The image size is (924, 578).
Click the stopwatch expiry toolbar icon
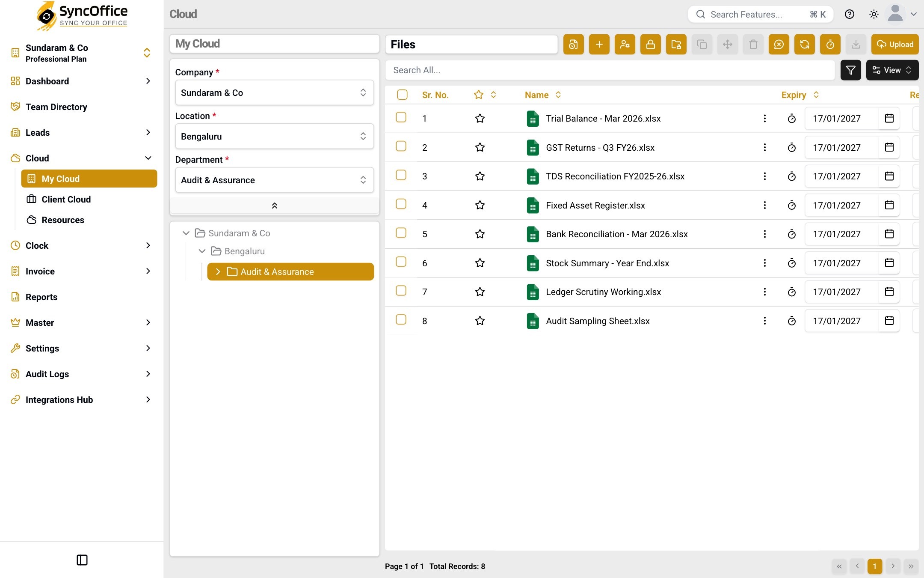point(830,45)
